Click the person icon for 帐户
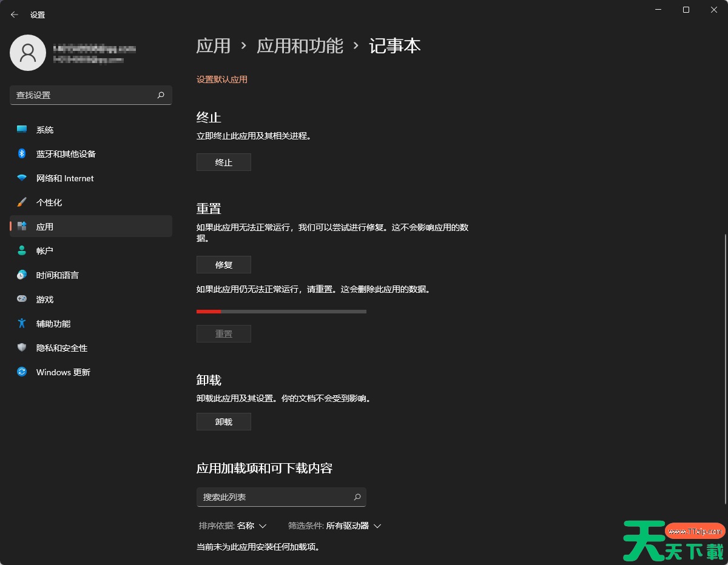Screen dimensions: 728x565 [x=22, y=251]
